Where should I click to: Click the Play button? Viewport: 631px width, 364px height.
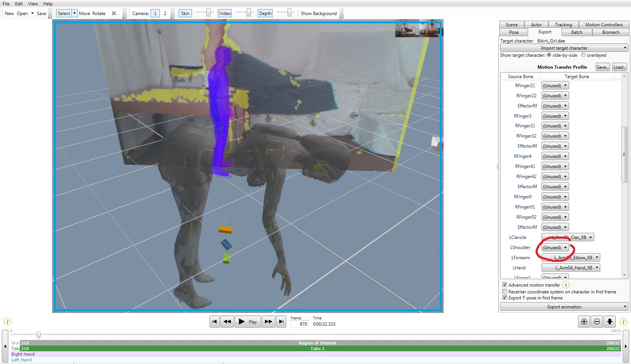point(248,322)
